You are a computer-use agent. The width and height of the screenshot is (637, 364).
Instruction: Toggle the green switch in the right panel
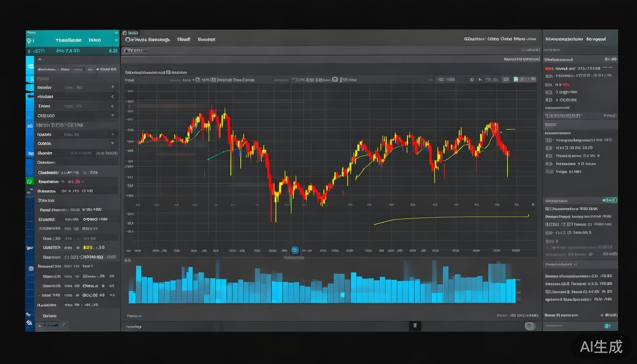(x=610, y=200)
